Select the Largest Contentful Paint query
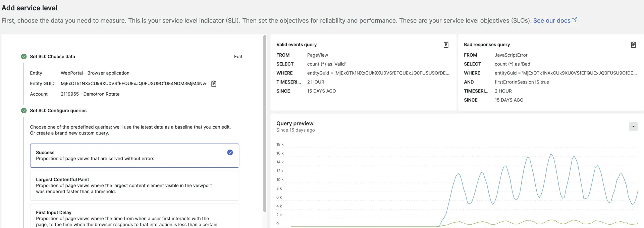Viewport: 644px width, 228px height. (x=134, y=185)
